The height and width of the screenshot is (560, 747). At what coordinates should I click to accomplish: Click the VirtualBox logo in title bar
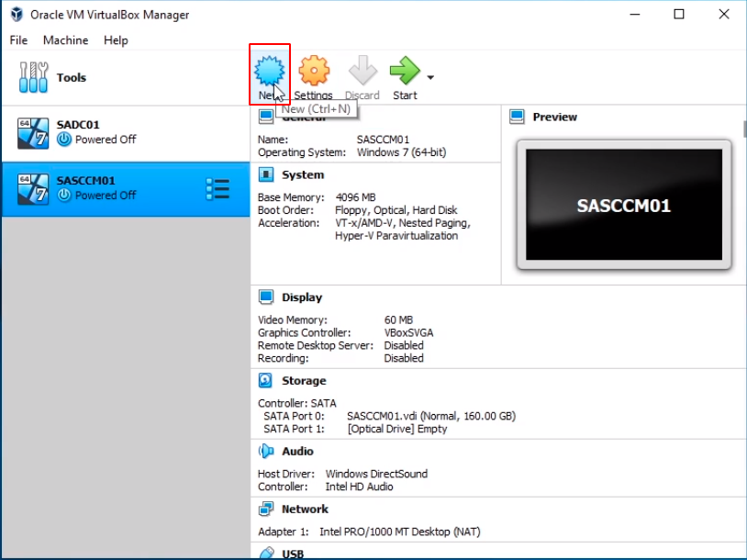coord(17,15)
